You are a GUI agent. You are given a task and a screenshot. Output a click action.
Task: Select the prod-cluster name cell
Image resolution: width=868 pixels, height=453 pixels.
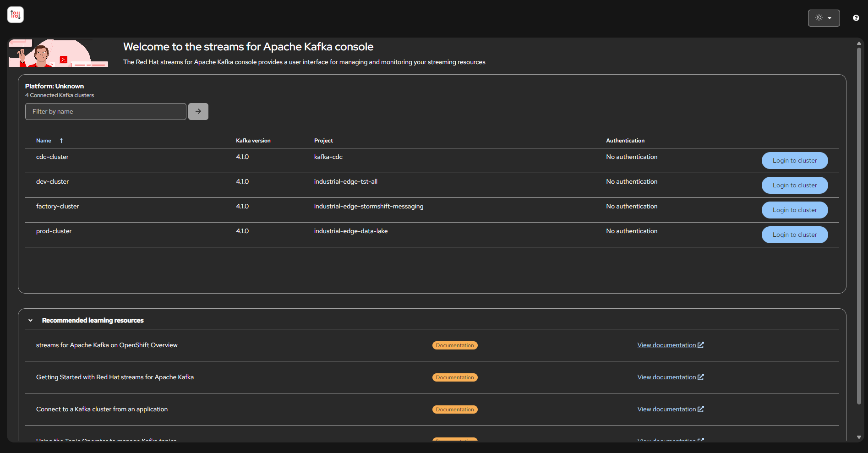point(54,231)
